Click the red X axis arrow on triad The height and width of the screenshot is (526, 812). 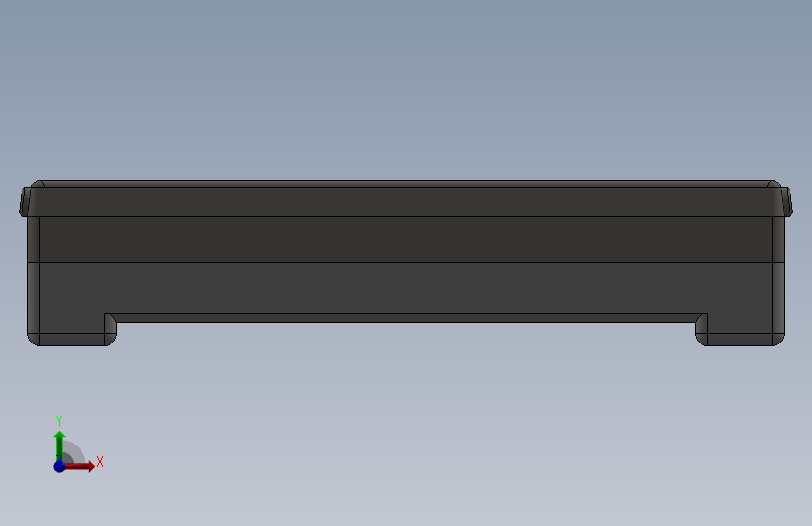(81, 466)
